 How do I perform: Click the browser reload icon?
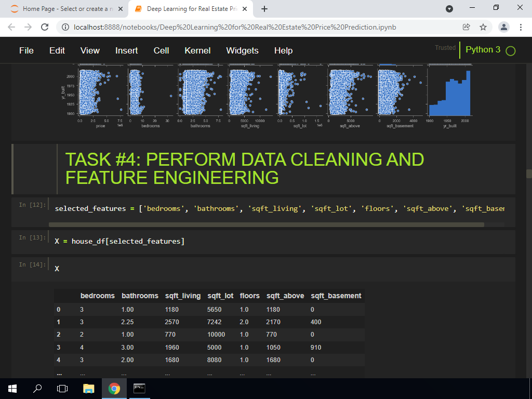point(45,27)
